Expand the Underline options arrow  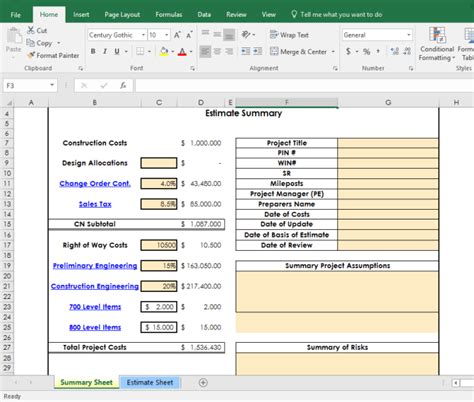(x=126, y=52)
